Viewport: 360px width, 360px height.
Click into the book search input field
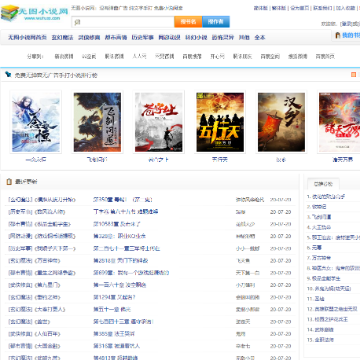click(x=123, y=22)
